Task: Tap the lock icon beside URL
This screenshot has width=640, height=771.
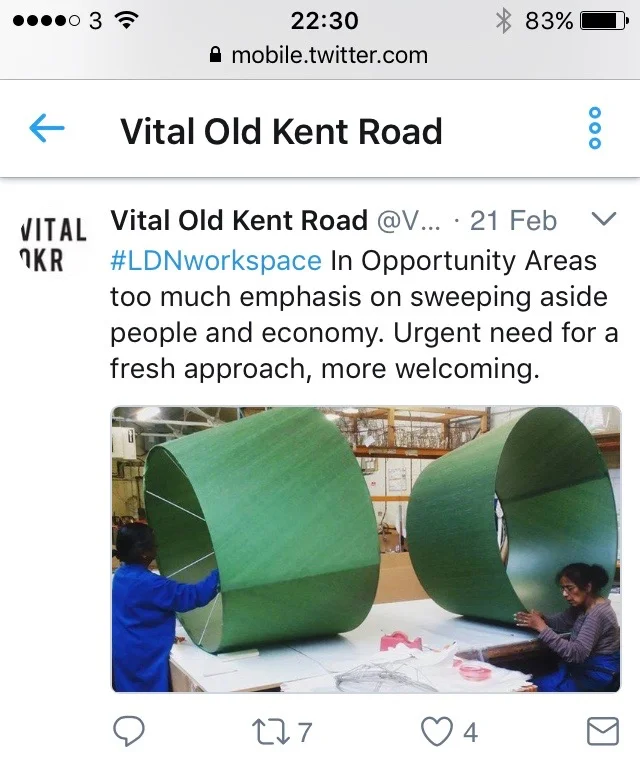Action: pos(215,55)
